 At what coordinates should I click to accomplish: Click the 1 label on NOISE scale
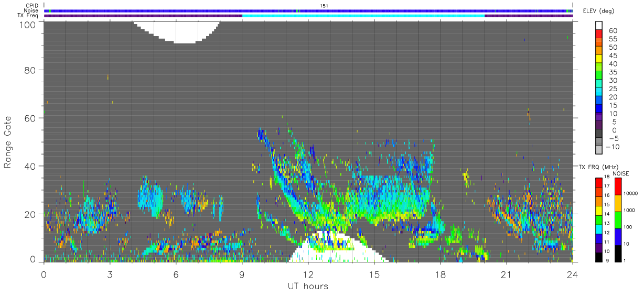click(x=626, y=260)
